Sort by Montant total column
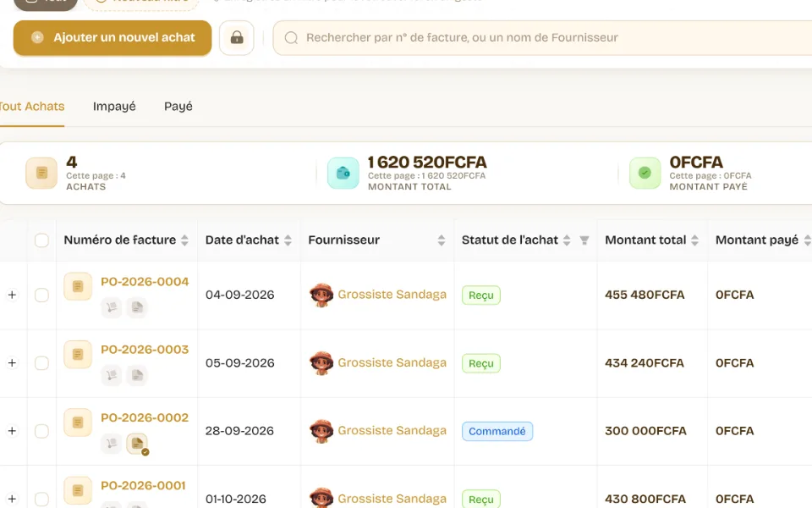Image resolution: width=812 pixels, height=508 pixels. click(695, 240)
